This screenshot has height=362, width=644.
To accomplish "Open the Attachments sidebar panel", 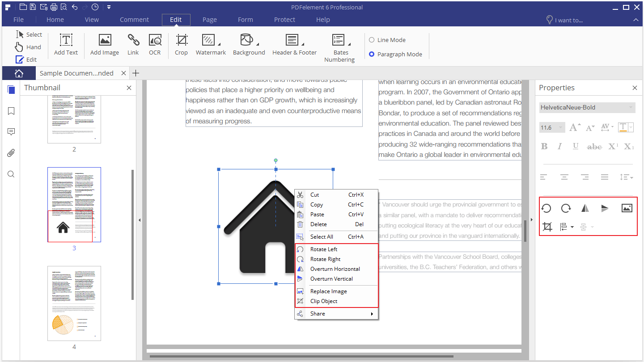I will click(11, 153).
